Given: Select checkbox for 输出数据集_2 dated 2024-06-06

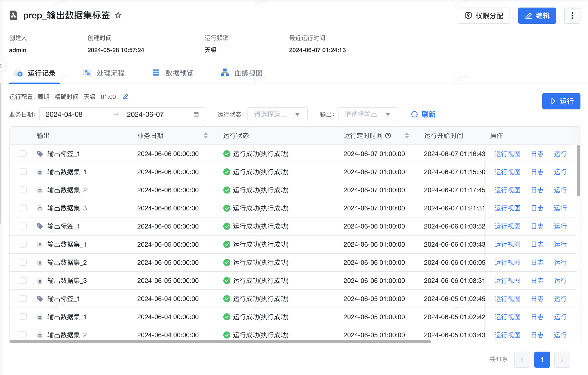Looking at the screenshot, I should tap(23, 190).
